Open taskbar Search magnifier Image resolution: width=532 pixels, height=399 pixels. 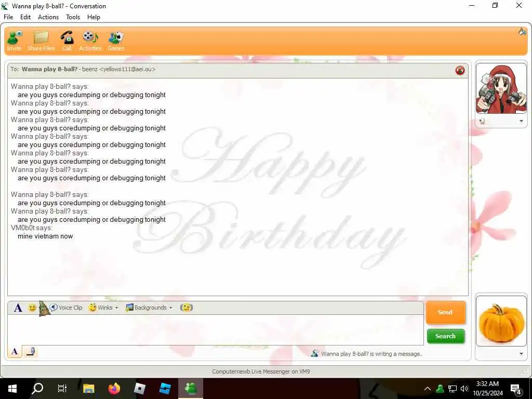click(37, 388)
